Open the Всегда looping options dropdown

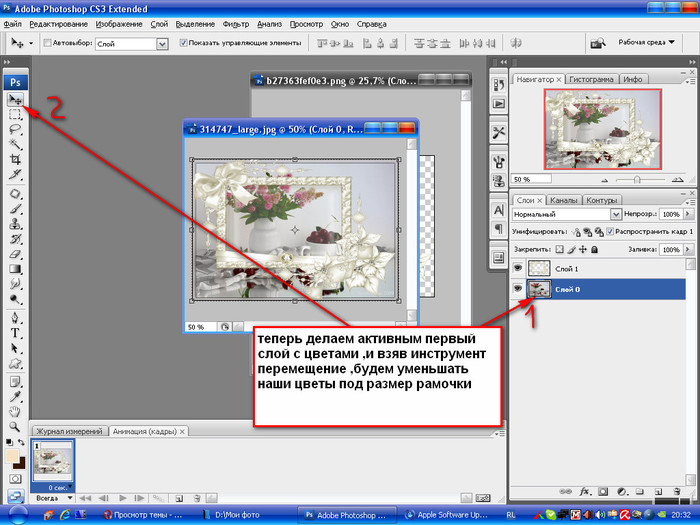(54, 498)
